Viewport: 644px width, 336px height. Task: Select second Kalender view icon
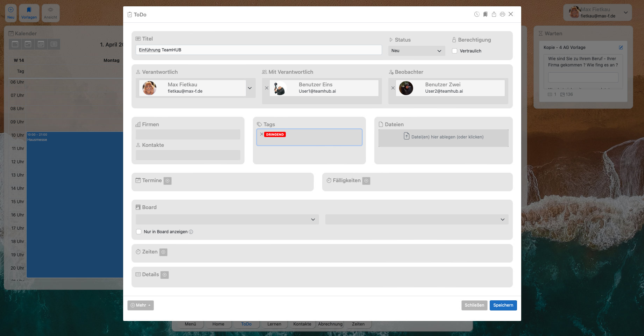pos(28,44)
